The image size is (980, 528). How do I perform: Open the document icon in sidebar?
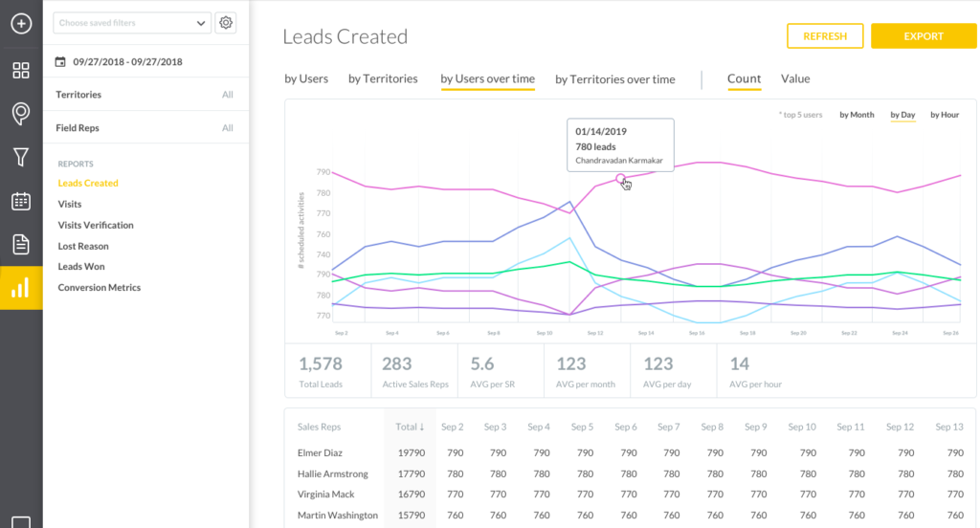(x=21, y=244)
